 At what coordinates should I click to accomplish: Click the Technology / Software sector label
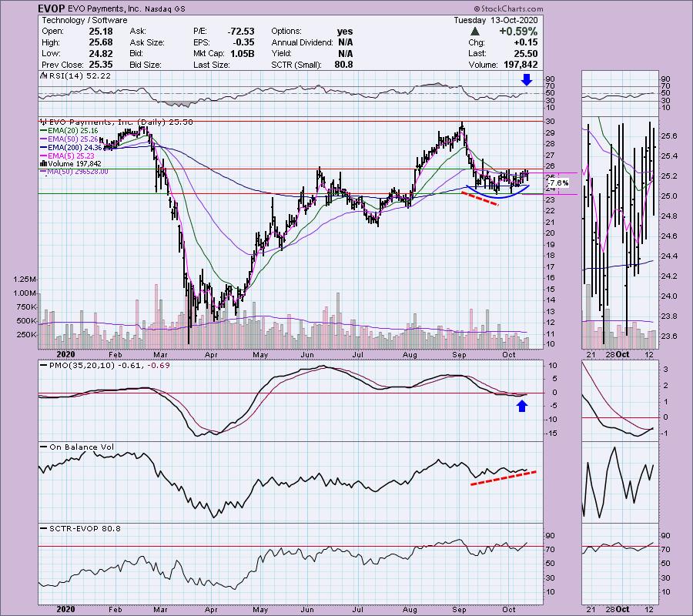pyautogui.click(x=84, y=20)
